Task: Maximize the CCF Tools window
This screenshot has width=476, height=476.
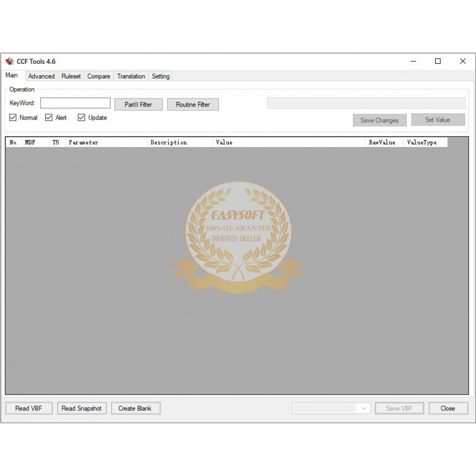Action: click(438, 61)
